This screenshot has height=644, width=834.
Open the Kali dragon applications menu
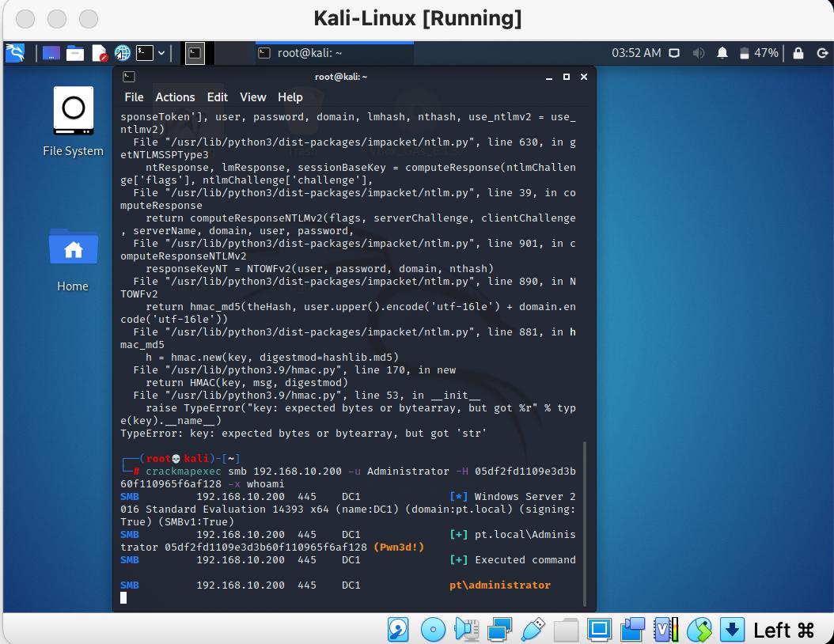[15, 53]
